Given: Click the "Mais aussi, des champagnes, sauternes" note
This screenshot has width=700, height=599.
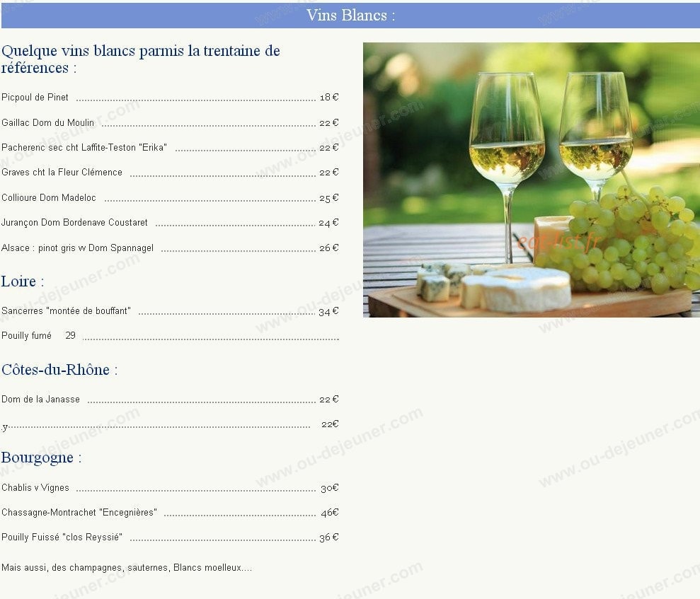Looking at the screenshot, I should tap(127, 568).
